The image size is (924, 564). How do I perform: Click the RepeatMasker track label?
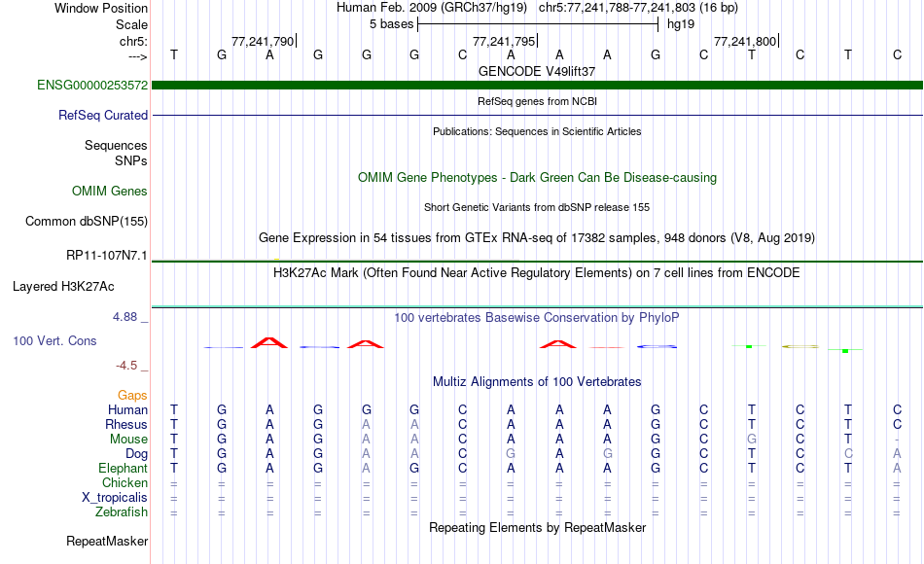pyautogui.click(x=107, y=541)
